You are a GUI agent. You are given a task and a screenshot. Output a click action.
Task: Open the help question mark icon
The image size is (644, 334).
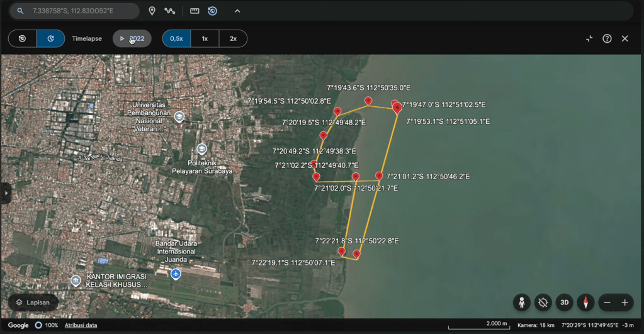click(607, 38)
